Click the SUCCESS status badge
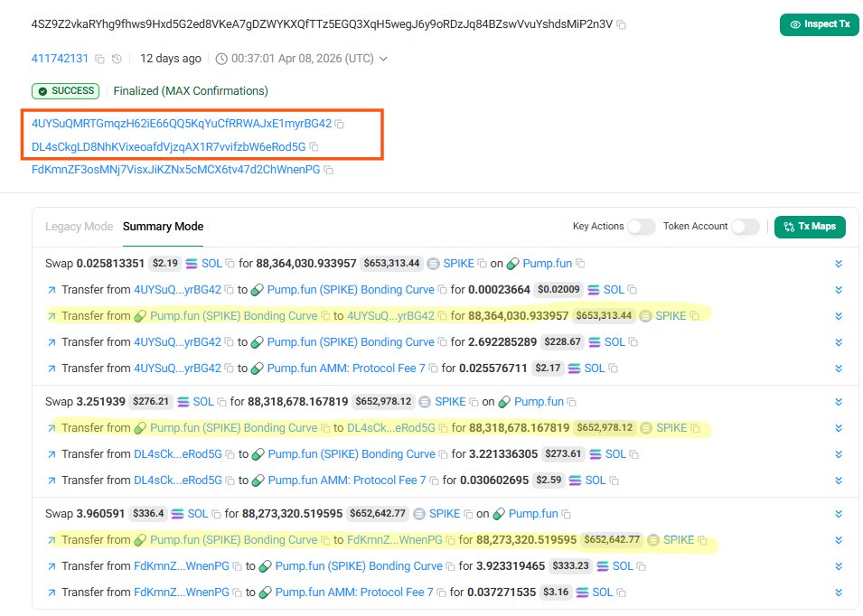This screenshot has width=863, height=616. click(x=65, y=91)
